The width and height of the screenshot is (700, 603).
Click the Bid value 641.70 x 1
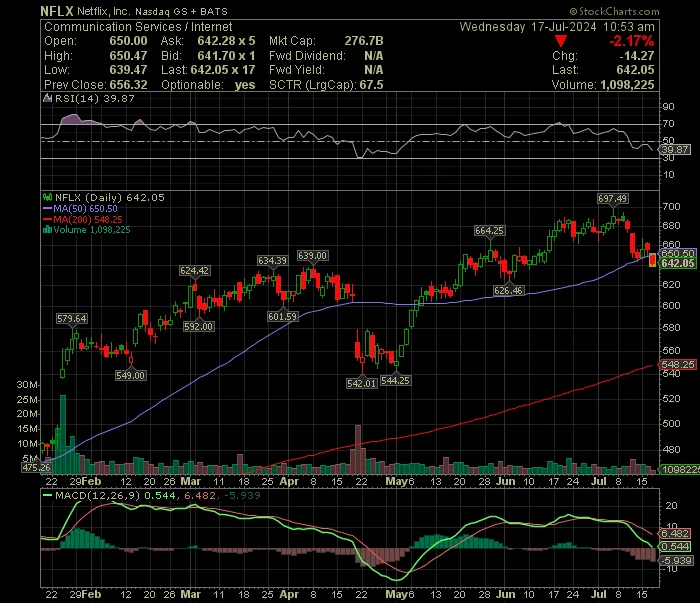[x=226, y=56]
